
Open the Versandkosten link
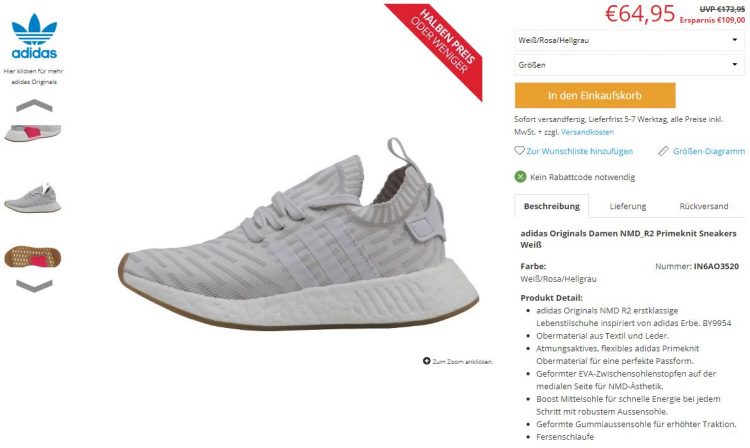(587, 132)
